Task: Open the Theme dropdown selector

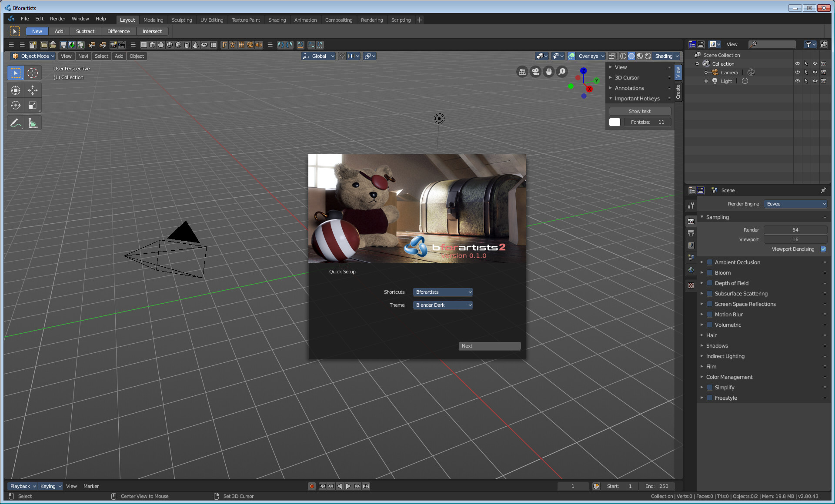Action: 443,305
